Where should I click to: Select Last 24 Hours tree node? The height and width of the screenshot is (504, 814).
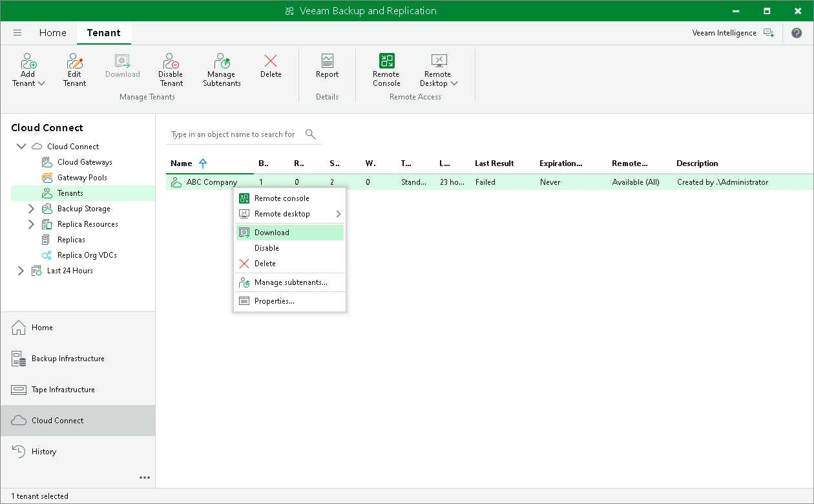(x=70, y=271)
